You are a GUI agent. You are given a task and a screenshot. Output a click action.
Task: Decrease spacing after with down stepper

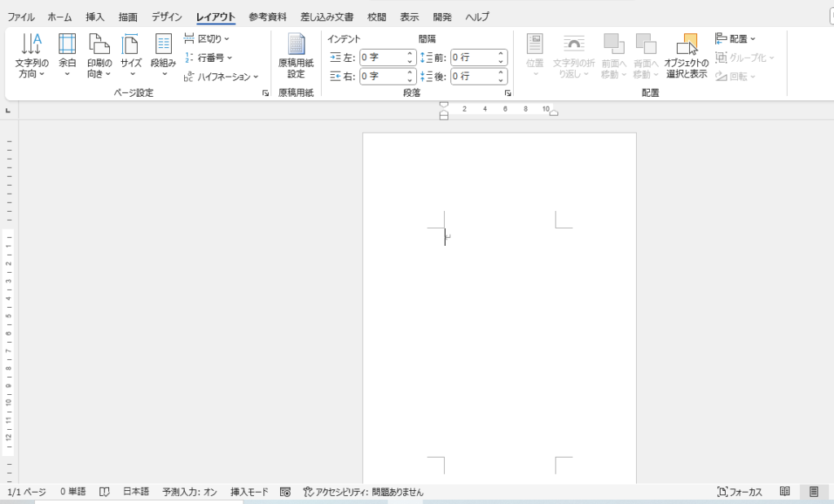501,80
